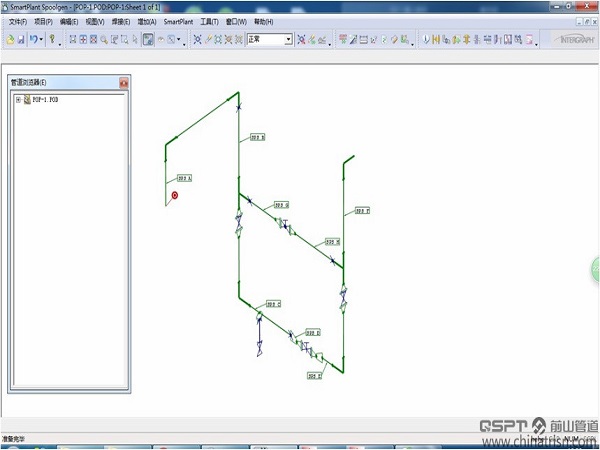Click the red-and-green stacked toolbar icon
Screen dimensions: 600x450
tap(343, 39)
